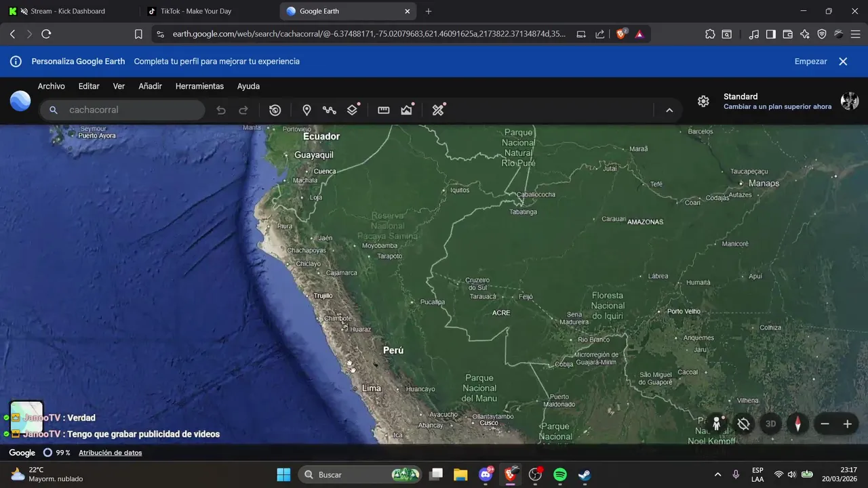Open browser extensions puzzle icon

(710, 34)
